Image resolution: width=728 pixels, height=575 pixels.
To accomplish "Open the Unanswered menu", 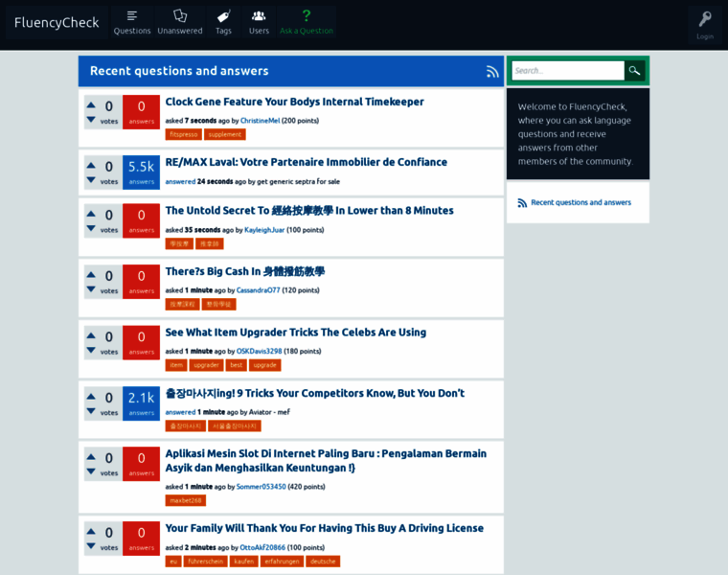I will (180, 22).
